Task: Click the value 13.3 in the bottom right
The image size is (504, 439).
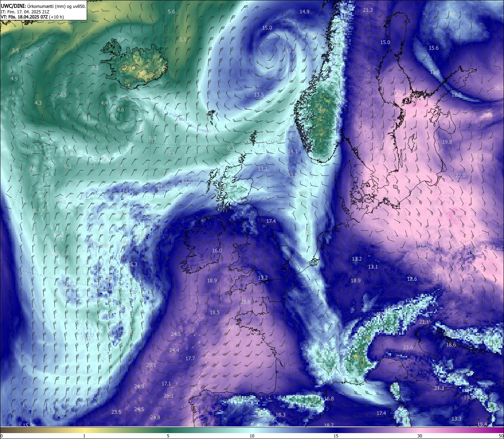Action: 456,419
